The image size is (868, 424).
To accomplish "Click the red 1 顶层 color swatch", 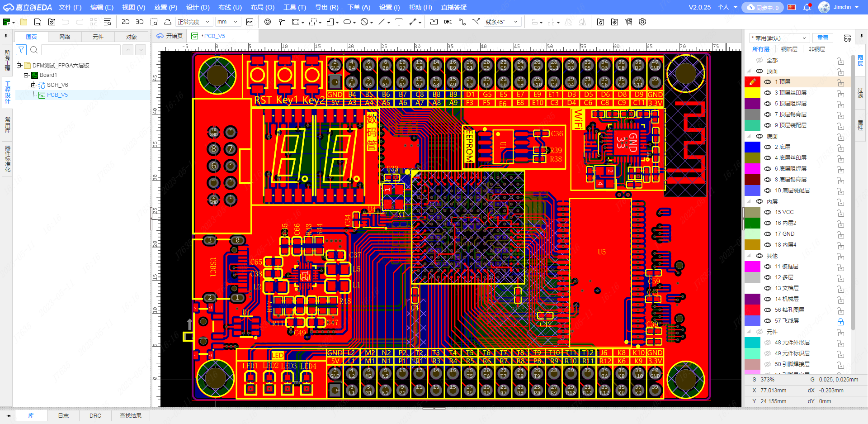I will pyautogui.click(x=752, y=82).
